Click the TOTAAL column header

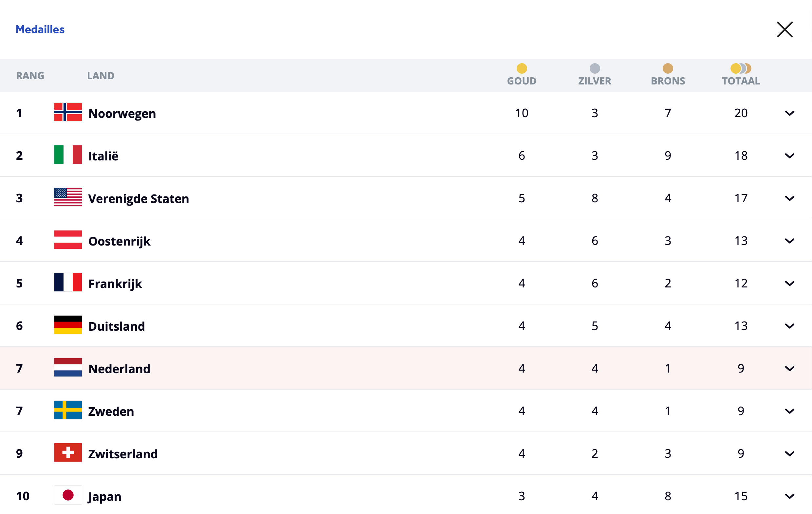(x=741, y=81)
